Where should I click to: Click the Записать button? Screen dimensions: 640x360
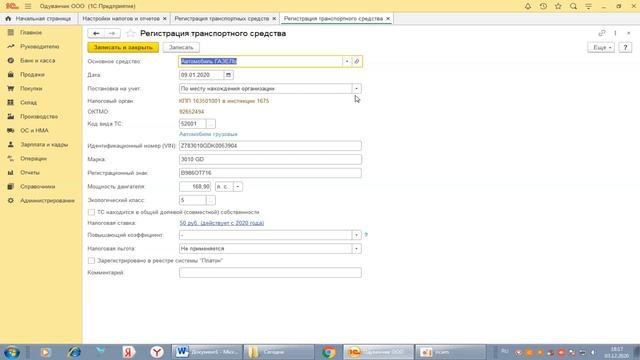[181, 47]
